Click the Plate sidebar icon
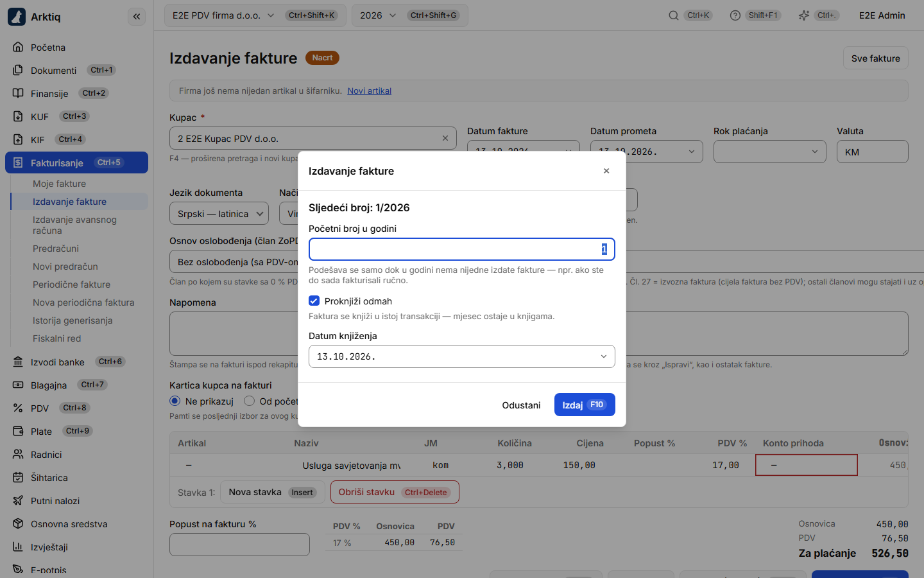The width and height of the screenshot is (924, 578). click(18, 431)
